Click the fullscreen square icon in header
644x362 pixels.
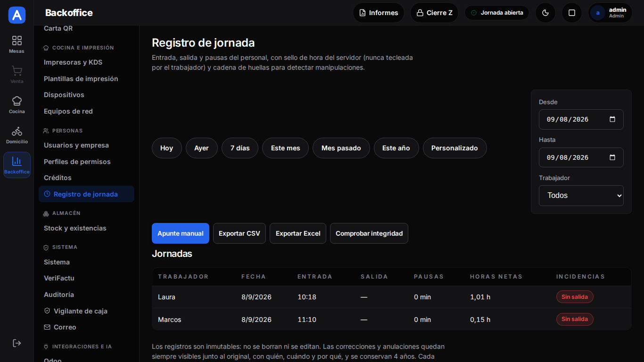[572, 13]
